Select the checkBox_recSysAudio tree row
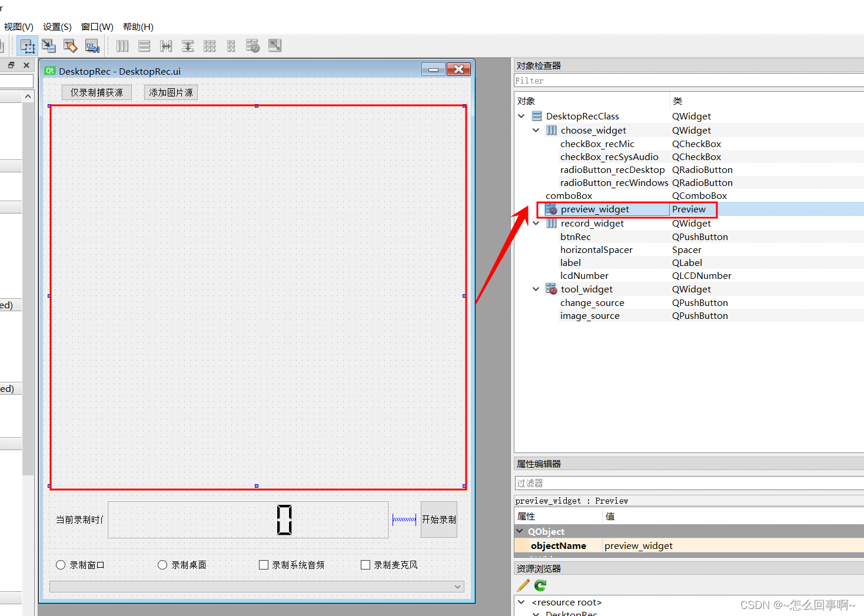Screen dimensions: 864x616 [x=689, y=157]
